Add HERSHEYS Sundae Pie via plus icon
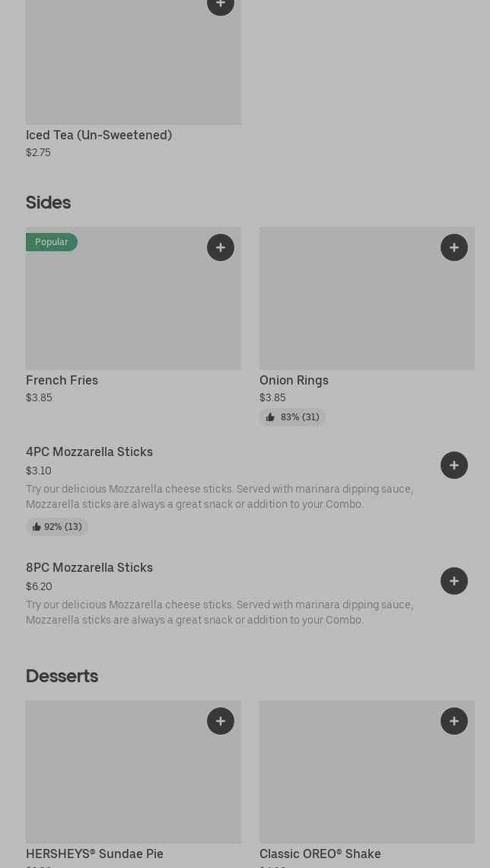 click(x=221, y=721)
